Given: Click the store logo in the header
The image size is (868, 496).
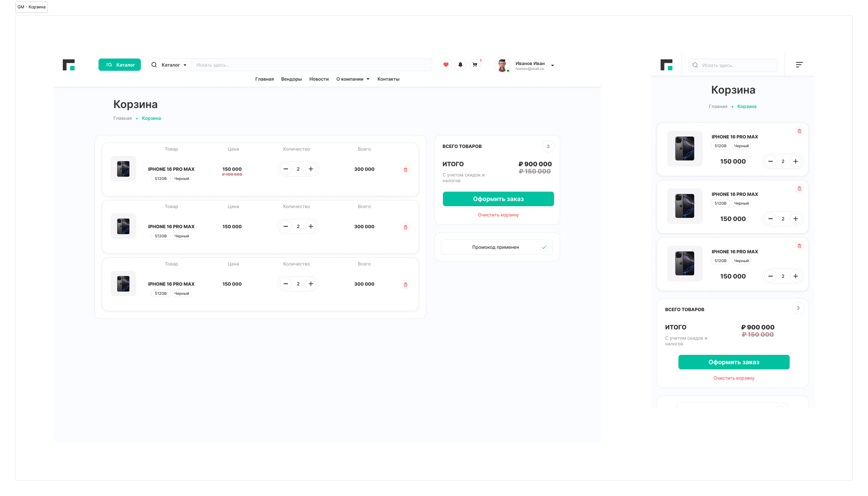Looking at the screenshot, I should 69,65.
